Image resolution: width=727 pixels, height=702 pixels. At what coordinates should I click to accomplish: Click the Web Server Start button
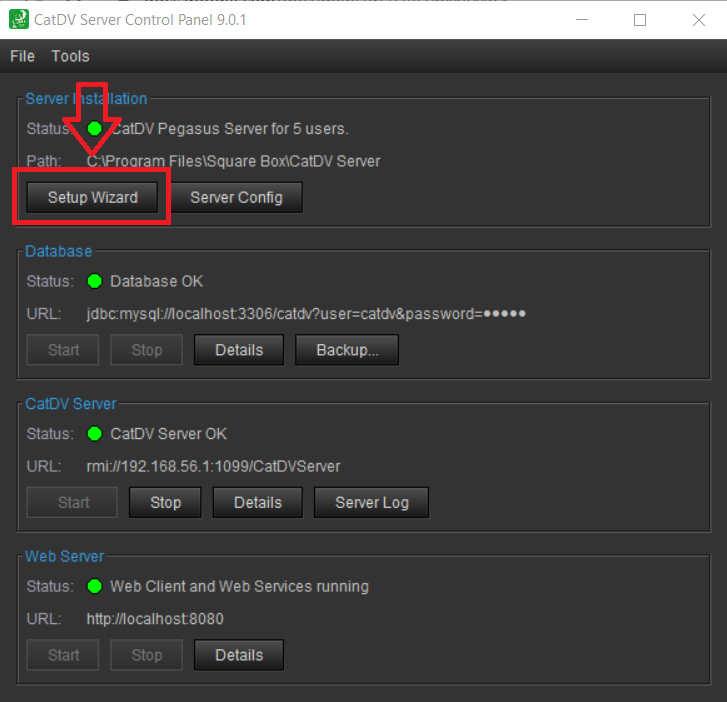pyautogui.click(x=63, y=655)
